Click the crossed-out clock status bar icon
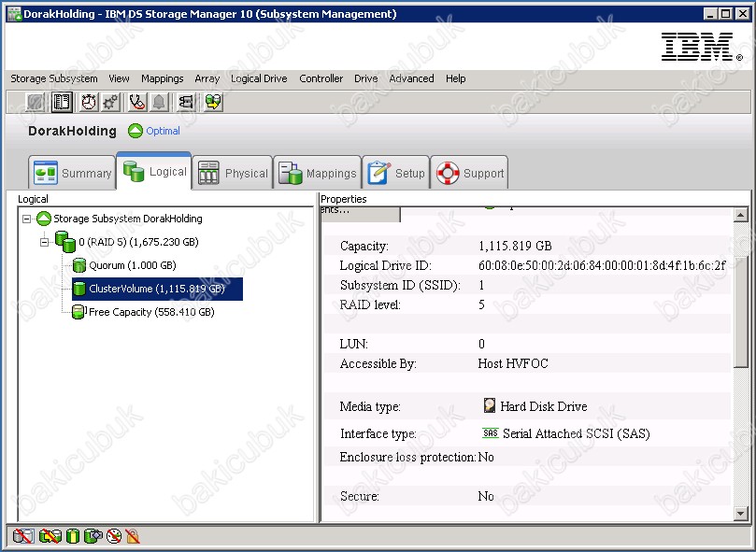756x552 pixels. tap(114, 535)
